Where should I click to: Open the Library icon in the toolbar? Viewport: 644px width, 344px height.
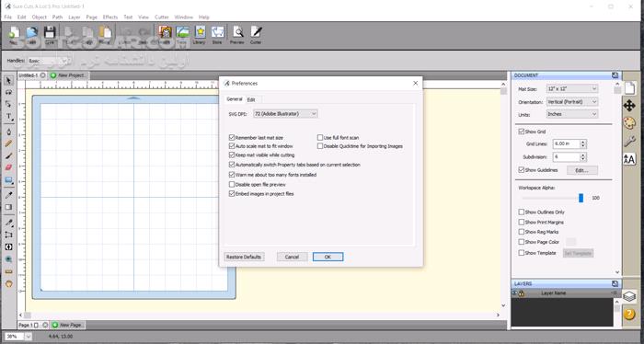click(200, 34)
